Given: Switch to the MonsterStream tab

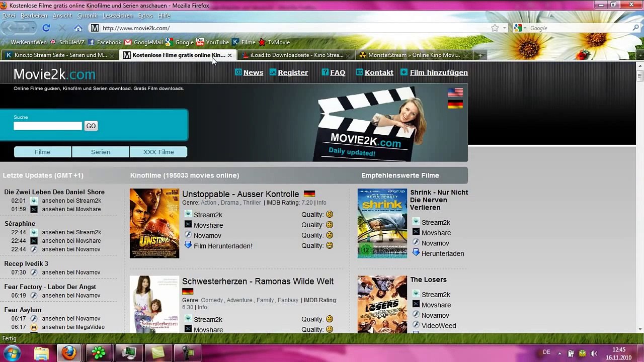Looking at the screenshot, I should pos(414,55).
